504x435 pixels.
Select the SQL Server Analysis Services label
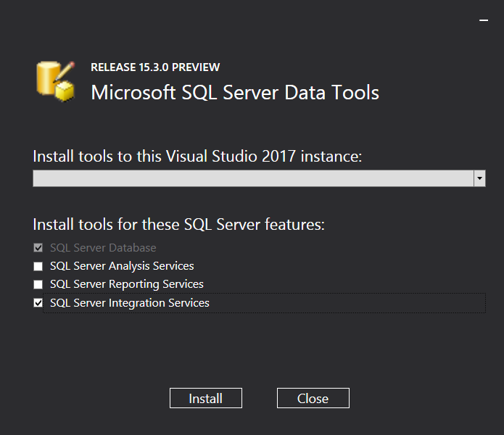[x=122, y=266]
